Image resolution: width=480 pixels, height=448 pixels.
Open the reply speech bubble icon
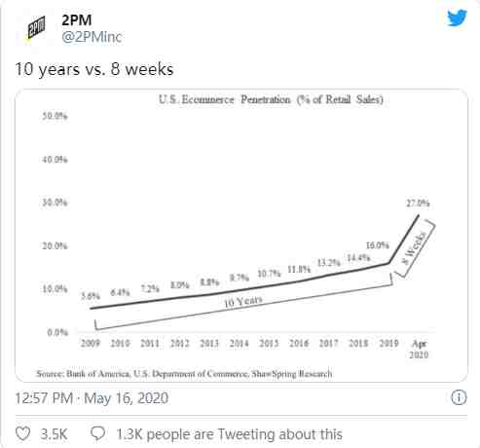(x=97, y=433)
